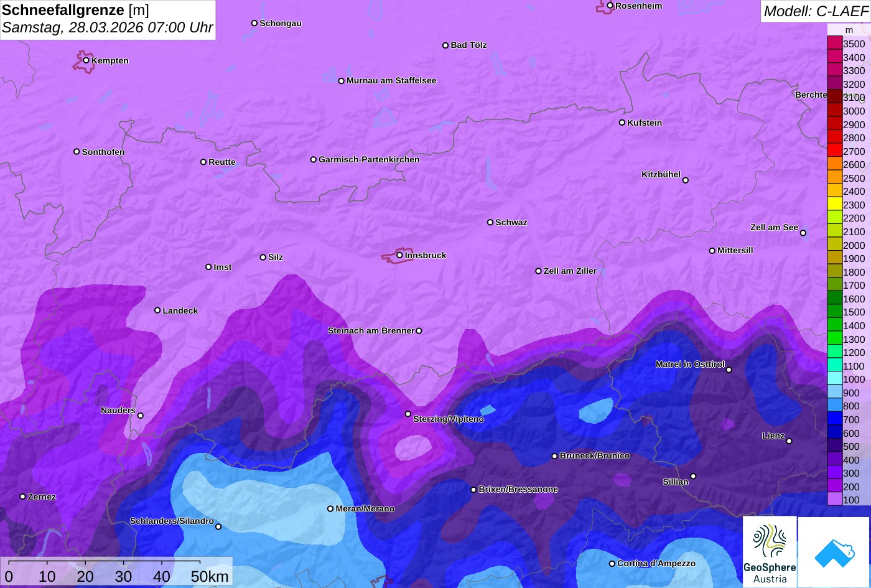This screenshot has height=588, width=871.
Task: Click the Sillian marker circle
Action: tap(693, 476)
